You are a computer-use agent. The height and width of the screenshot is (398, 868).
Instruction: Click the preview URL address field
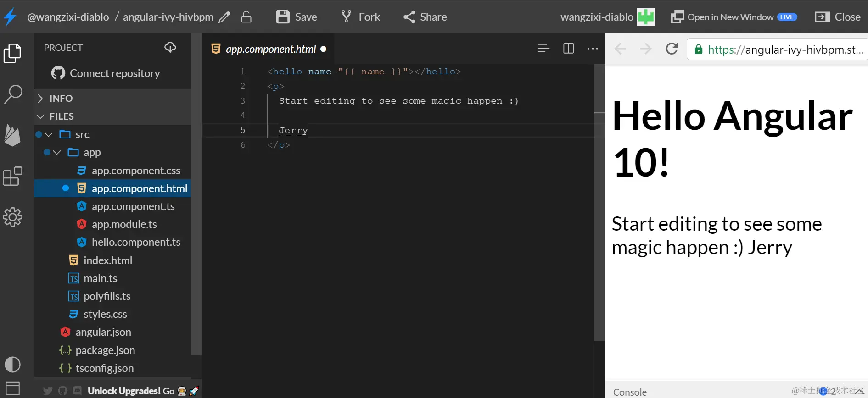point(777,50)
